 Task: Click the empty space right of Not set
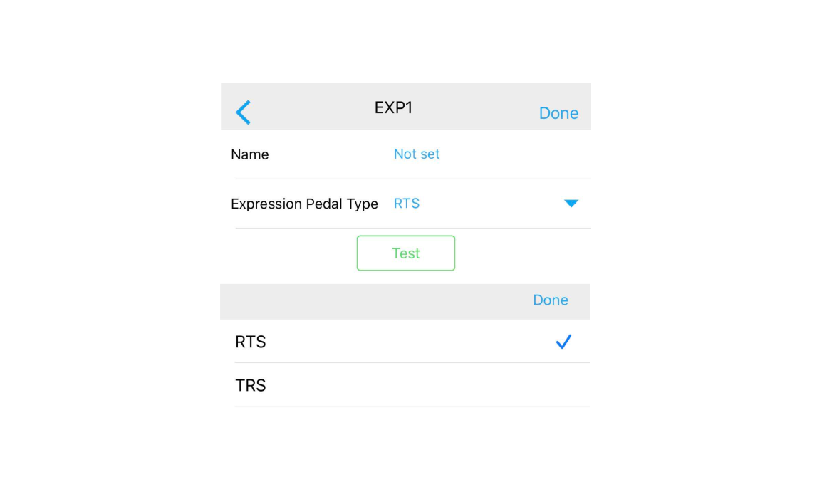click(513, 154)
